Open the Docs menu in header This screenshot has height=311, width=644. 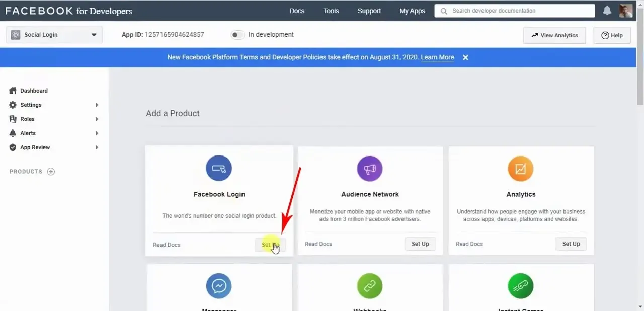tap(297, 11)
